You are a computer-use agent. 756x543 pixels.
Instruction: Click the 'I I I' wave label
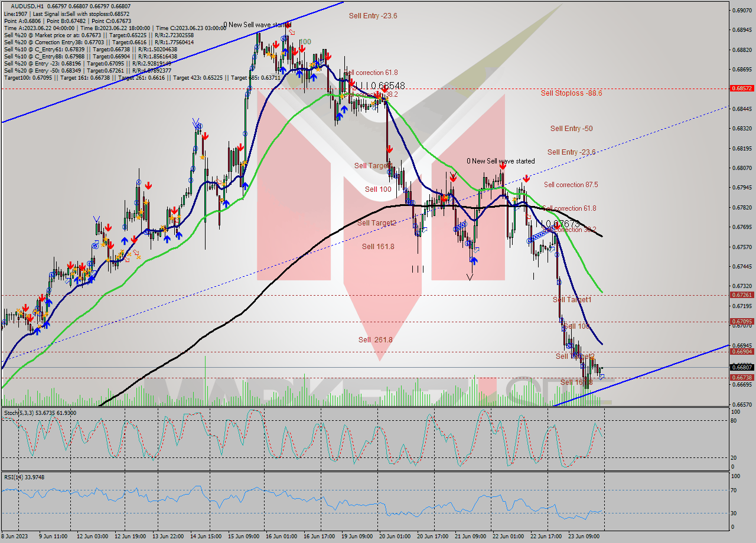[418, 269]
